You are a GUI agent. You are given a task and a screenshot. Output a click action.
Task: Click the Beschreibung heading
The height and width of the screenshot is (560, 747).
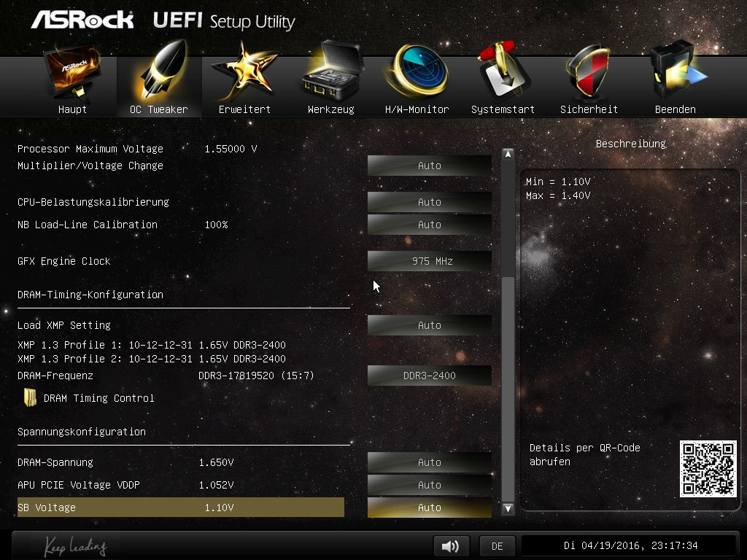pyautogui.click(x=631, y=144)
